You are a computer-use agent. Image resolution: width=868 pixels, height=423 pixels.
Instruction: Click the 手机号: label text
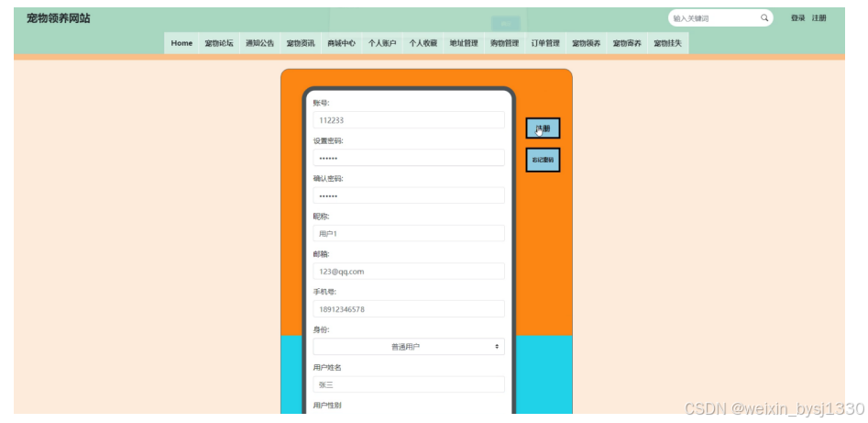[325, 292]
